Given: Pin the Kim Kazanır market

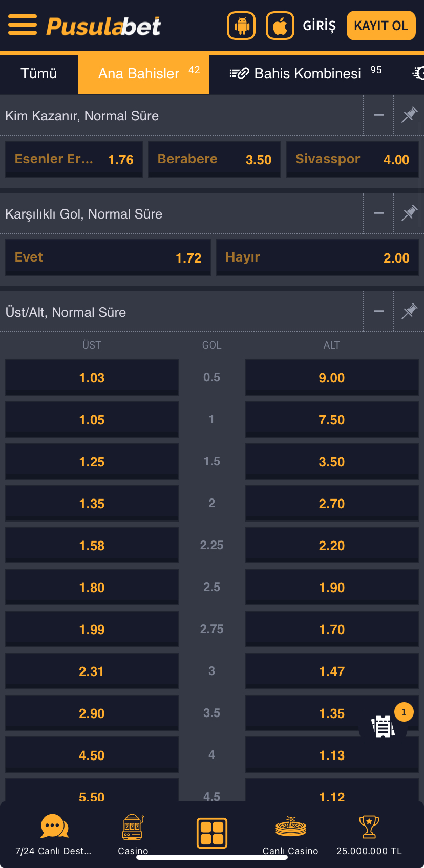Looking at the screenshot, I should pos(409,115).
